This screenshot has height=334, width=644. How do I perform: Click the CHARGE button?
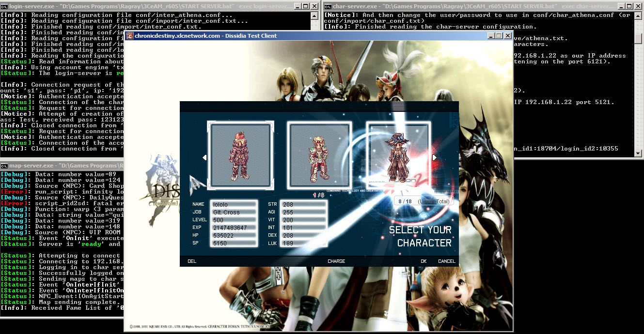coord(336,261)
